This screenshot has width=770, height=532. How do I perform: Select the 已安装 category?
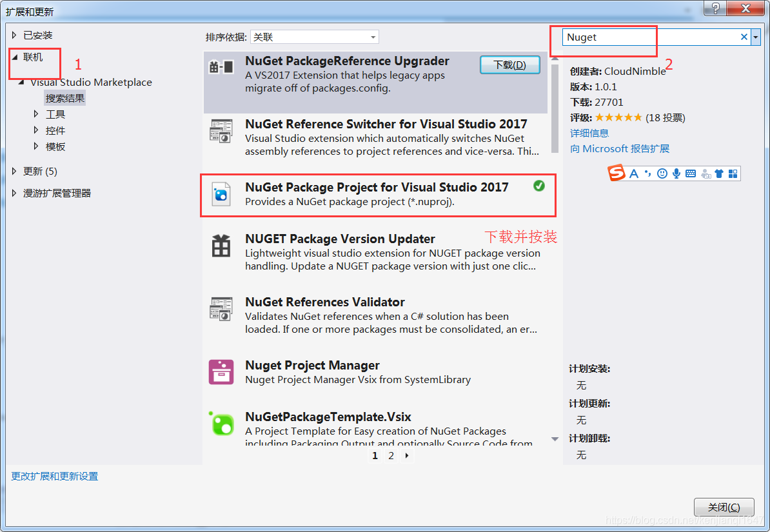[x=38, y=35]
